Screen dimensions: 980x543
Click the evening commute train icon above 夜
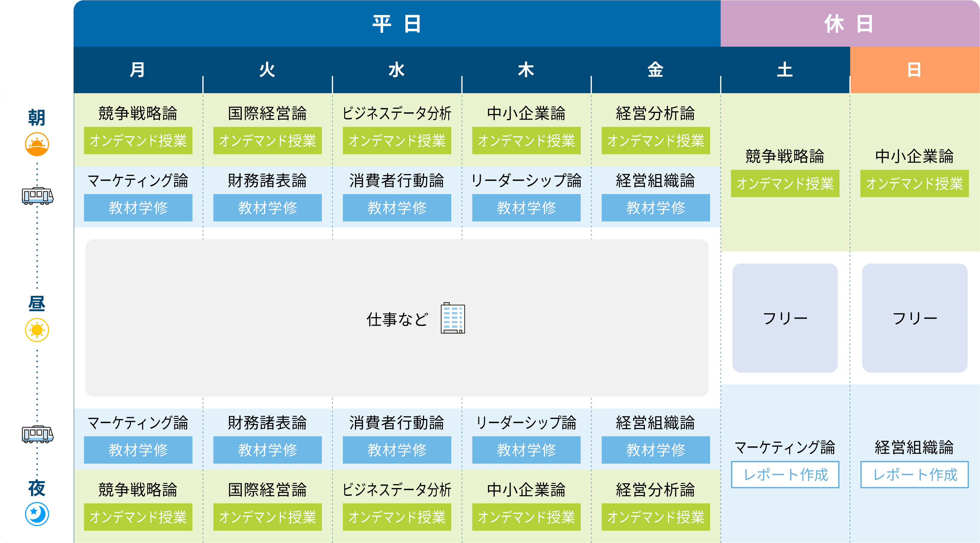37,434
